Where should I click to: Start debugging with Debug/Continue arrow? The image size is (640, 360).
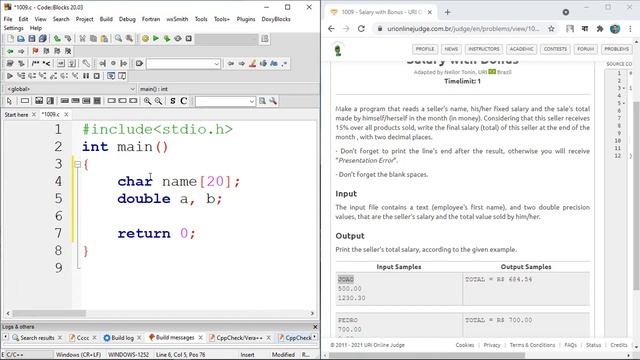point(10,76)
